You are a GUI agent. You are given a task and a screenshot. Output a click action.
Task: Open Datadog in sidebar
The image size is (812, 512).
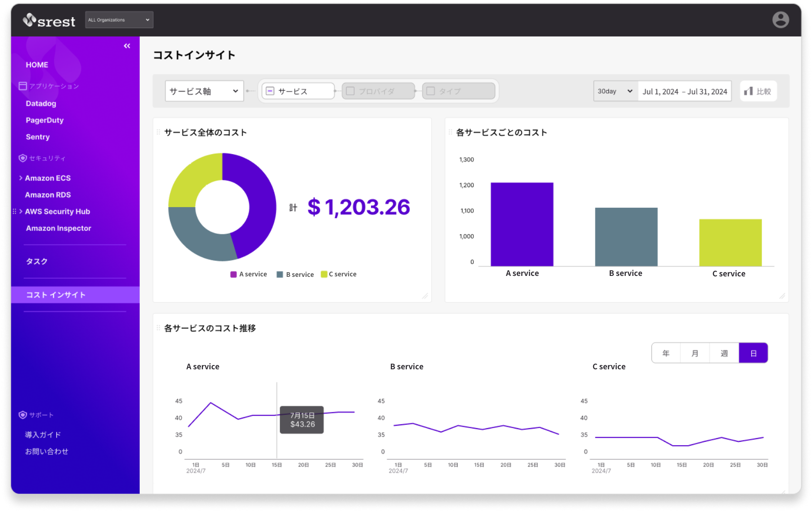41,103
